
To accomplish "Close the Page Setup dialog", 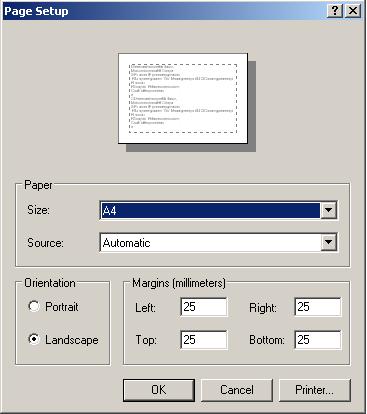I will pos(353,11).
